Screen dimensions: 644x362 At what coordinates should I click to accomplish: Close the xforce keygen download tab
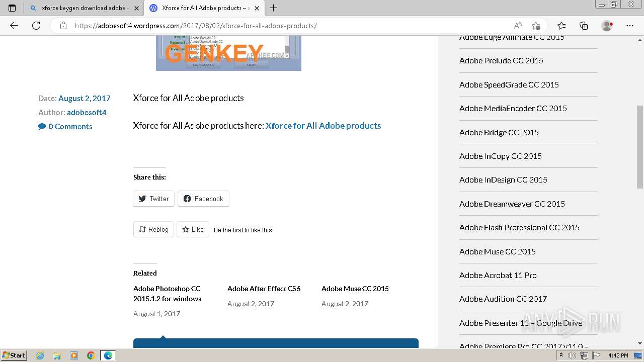(136, 8)
